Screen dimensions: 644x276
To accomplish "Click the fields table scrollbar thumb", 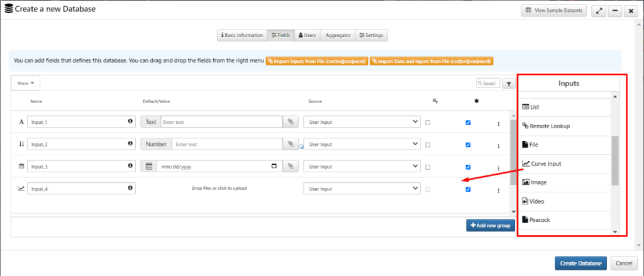I will pyautogui.click(x=512, y=152).
